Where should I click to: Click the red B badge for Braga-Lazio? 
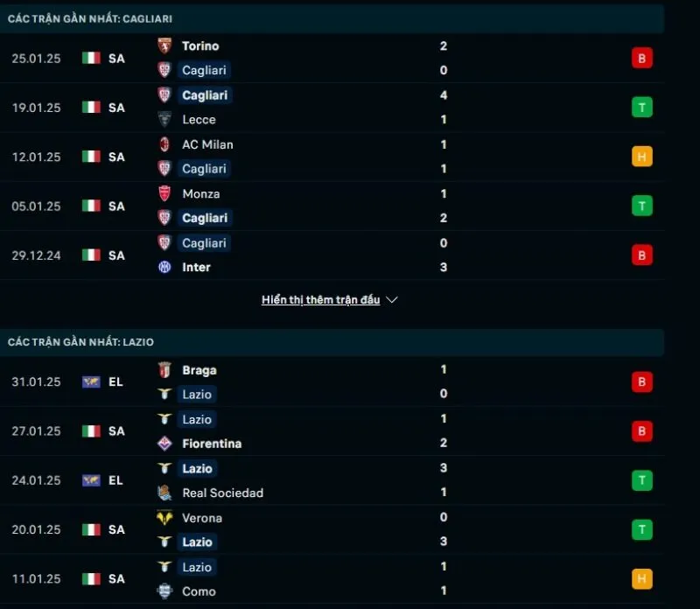click(642, 381)
